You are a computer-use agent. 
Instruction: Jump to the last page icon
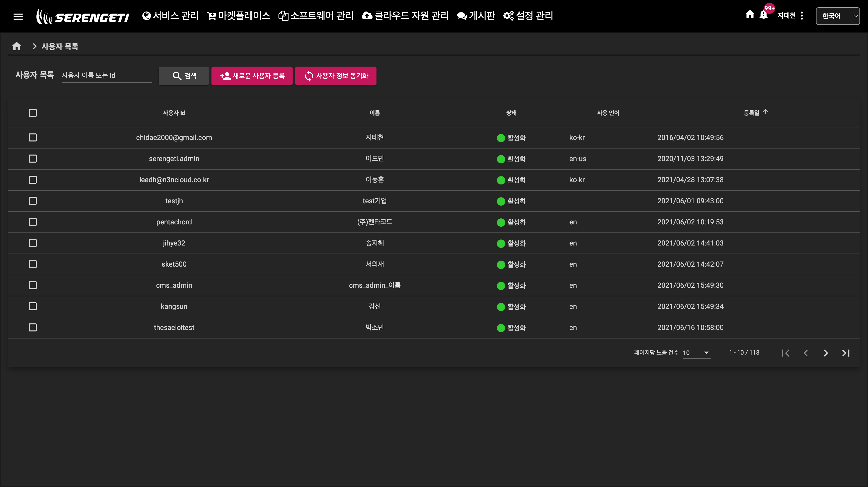coord(846,353)
